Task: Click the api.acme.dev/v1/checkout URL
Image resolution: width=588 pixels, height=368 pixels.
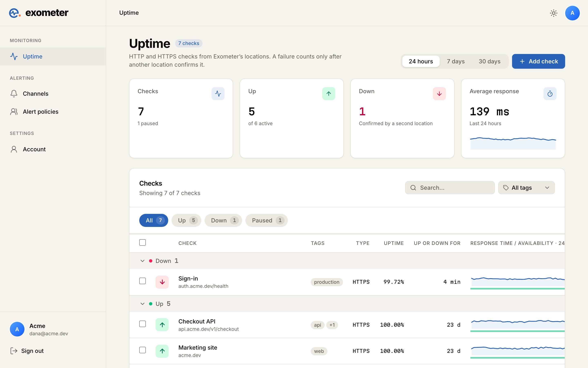Action: click(x=208, y=329)
